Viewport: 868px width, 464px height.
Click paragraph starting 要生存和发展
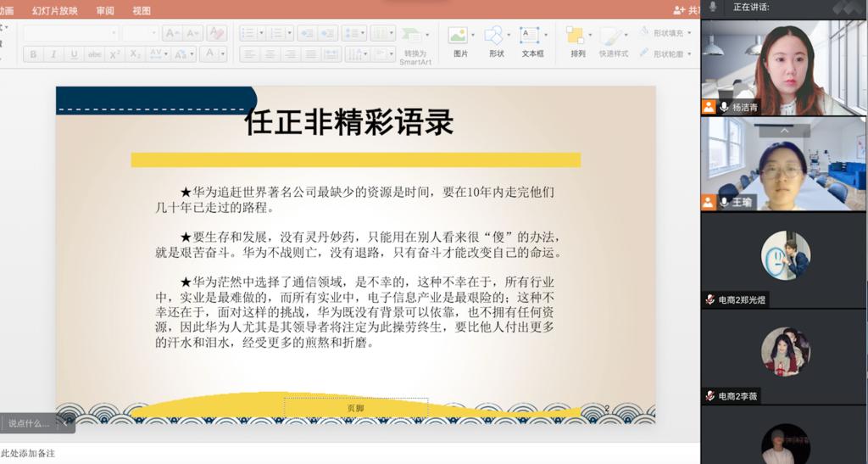pos(359,245)
